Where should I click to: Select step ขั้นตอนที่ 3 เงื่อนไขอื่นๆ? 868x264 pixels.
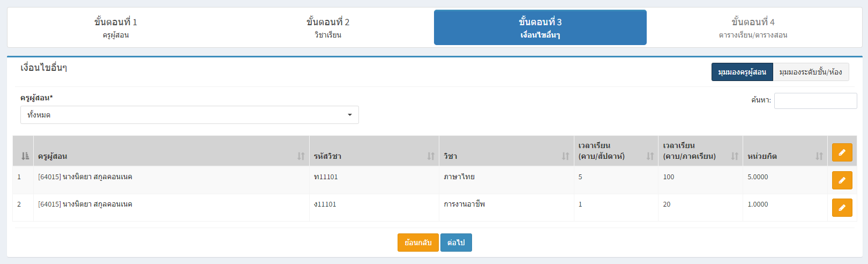pos(540,27)
